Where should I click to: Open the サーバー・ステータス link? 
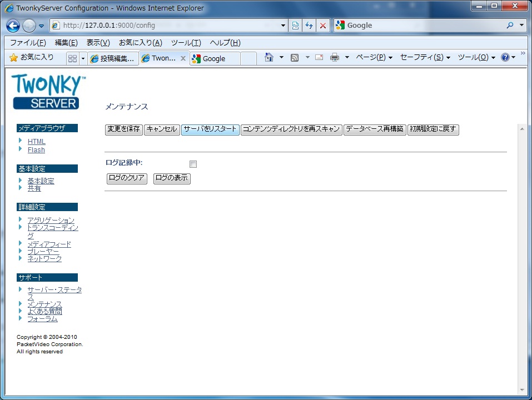click(x=54, y=290)
